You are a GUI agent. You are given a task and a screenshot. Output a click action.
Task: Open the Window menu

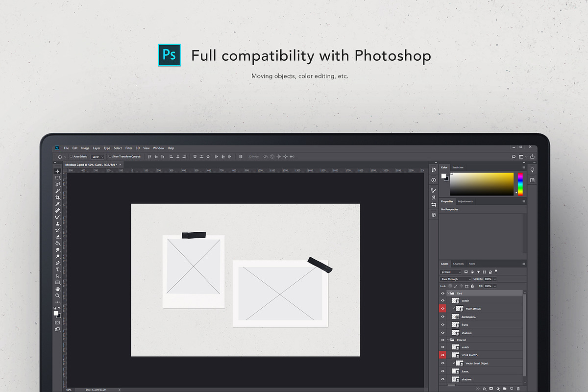pos(158,148)
